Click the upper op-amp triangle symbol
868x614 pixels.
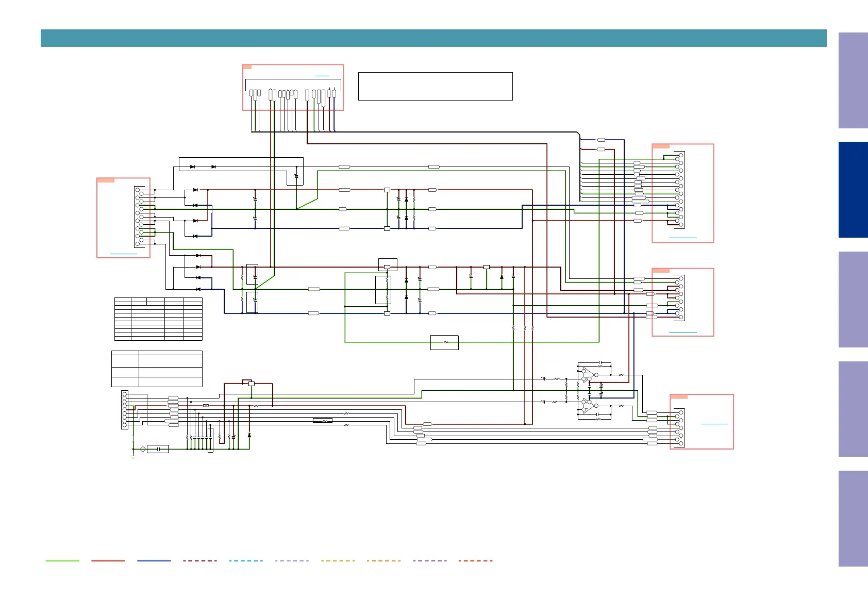coord(588,375)
